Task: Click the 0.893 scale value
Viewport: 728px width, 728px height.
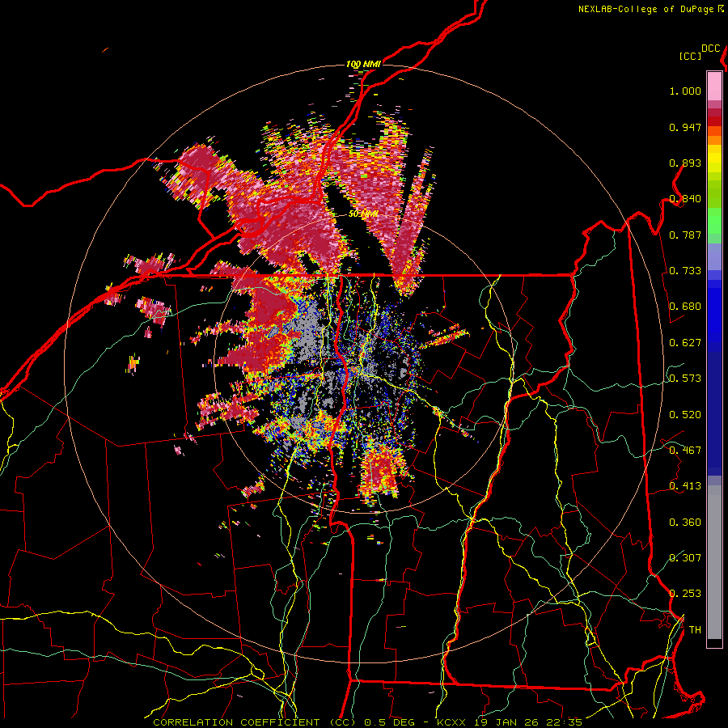Action: click(x=685, y=163)
